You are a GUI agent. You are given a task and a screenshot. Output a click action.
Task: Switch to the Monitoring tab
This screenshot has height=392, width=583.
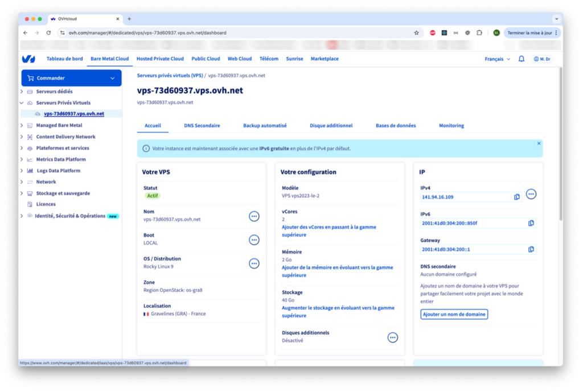point(451,126)
